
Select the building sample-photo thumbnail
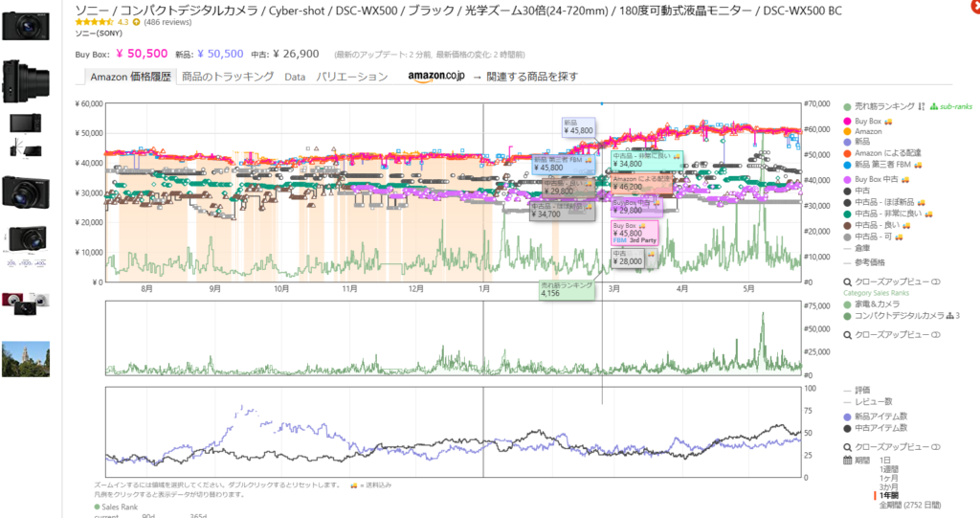coord(26,359)
